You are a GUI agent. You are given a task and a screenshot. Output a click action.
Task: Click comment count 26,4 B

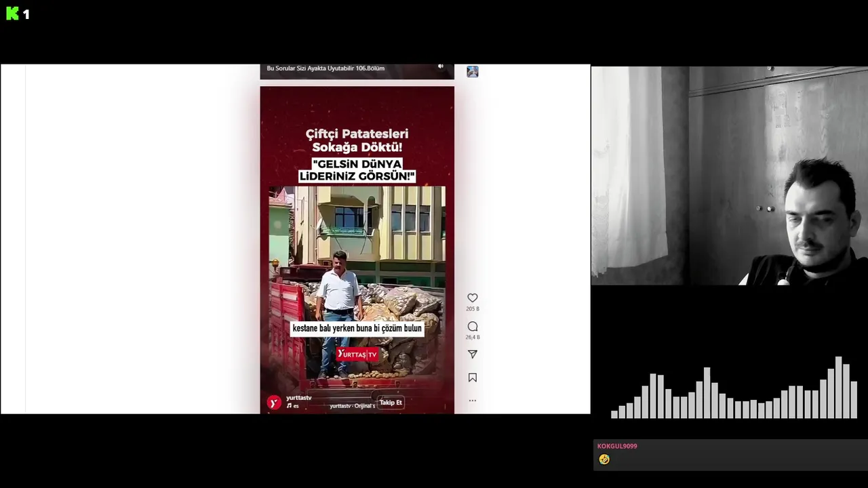tap(473, 338)
